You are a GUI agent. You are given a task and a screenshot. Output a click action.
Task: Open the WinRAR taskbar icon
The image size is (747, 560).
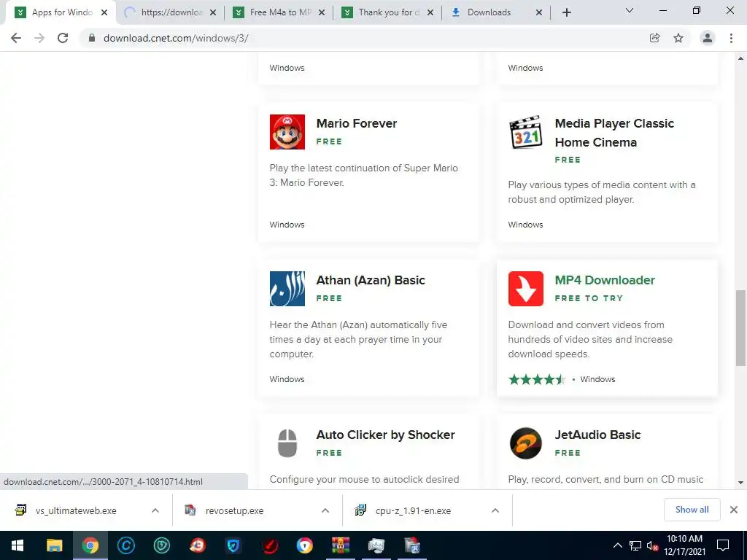pos(341,545)
